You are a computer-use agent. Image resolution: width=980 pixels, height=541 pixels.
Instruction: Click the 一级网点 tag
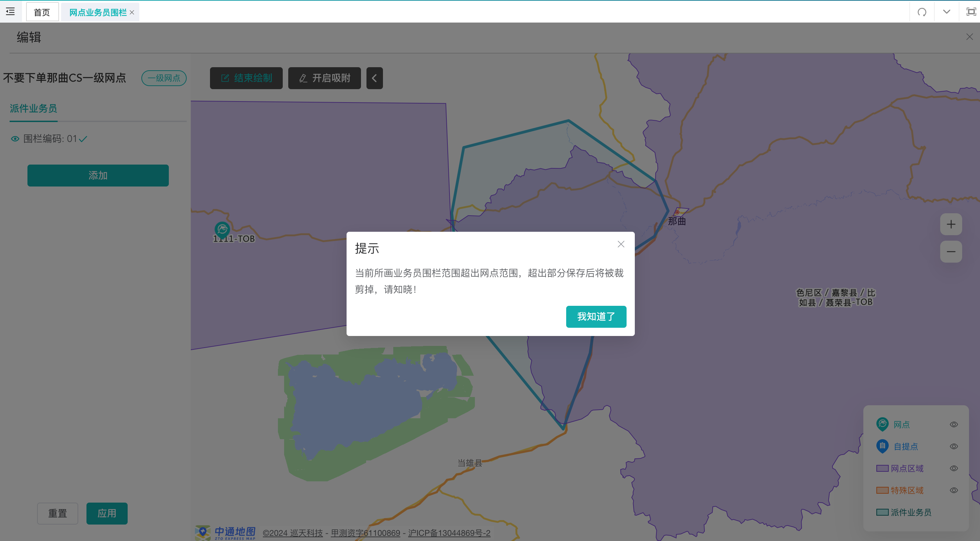(x=164, y=78)
